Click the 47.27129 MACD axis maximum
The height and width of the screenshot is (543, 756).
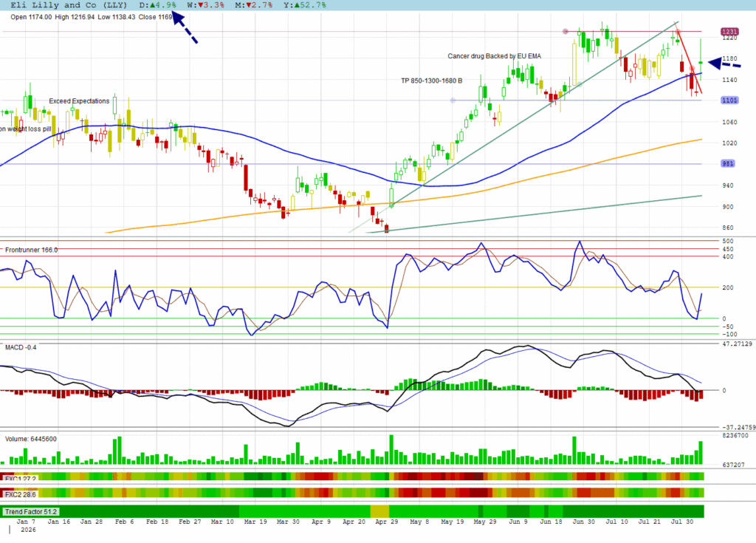(x=738, y=344)
